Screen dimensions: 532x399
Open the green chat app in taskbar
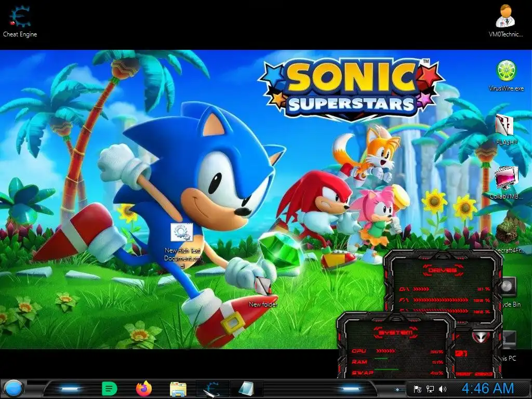tap(109, 389)
